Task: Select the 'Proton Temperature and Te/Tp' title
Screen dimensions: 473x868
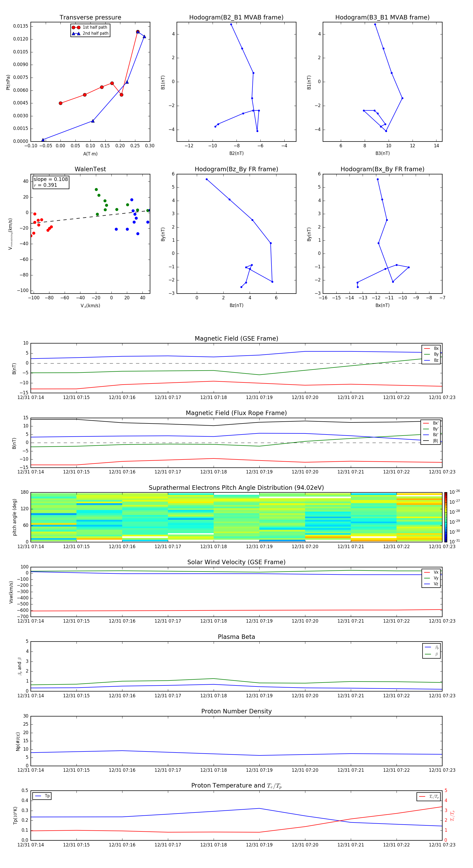Action: 236,786
